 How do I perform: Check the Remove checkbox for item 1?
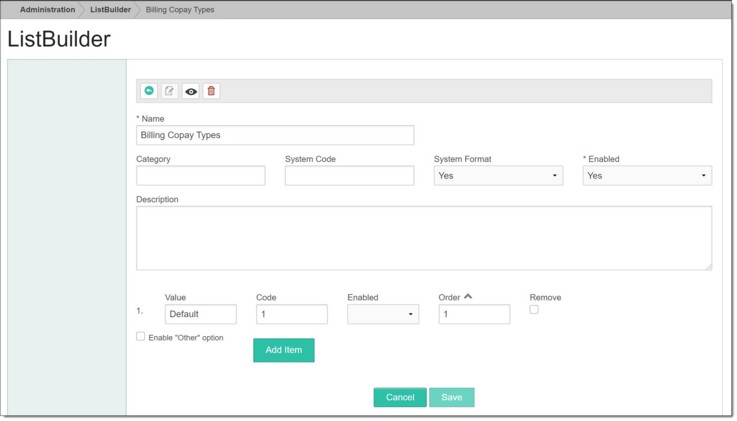coord(534,310)
